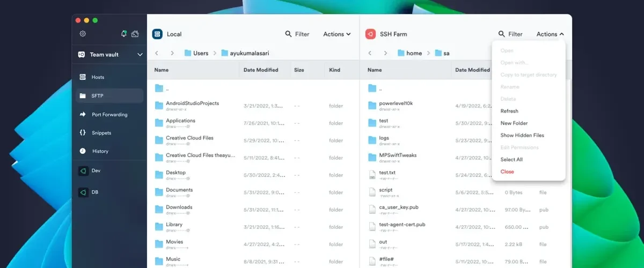
Task: Open the settings gear in sidebar
Action: tap(83, 34)
